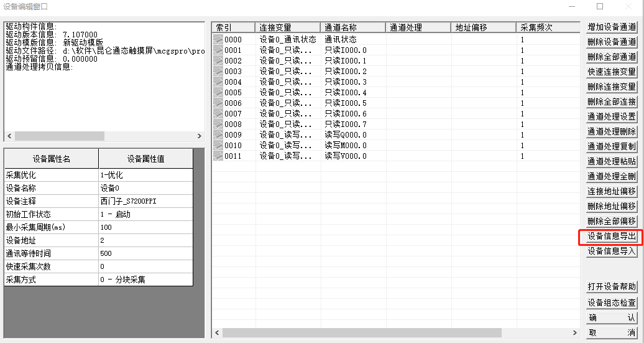644x343 pixels.
Task: Export device info with 设备信息导出
Action: [612, 236]
